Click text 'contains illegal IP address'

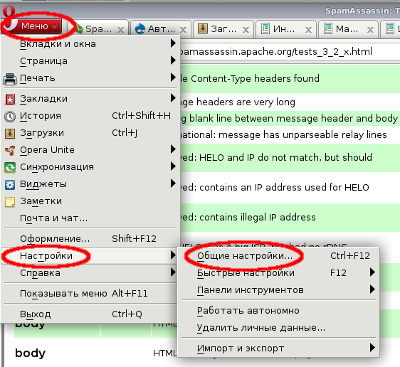pyautogui.click(x=257, y=217)
